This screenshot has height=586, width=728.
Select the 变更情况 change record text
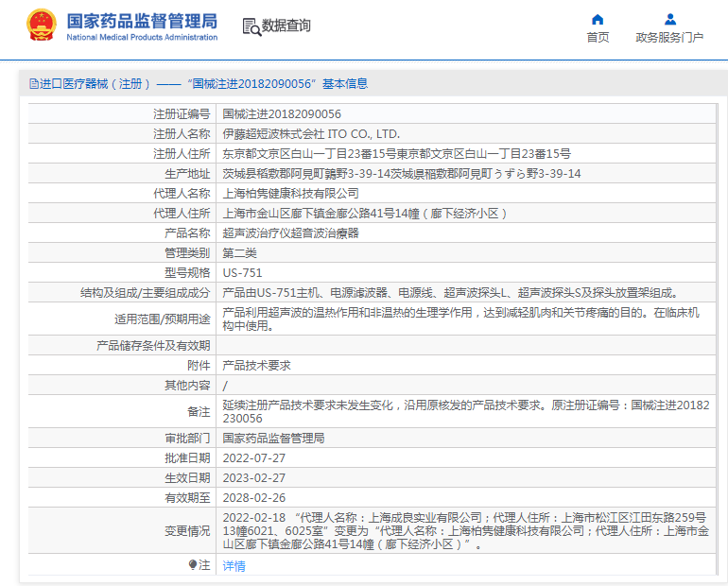pyautogui.click(x=466, y=531)
